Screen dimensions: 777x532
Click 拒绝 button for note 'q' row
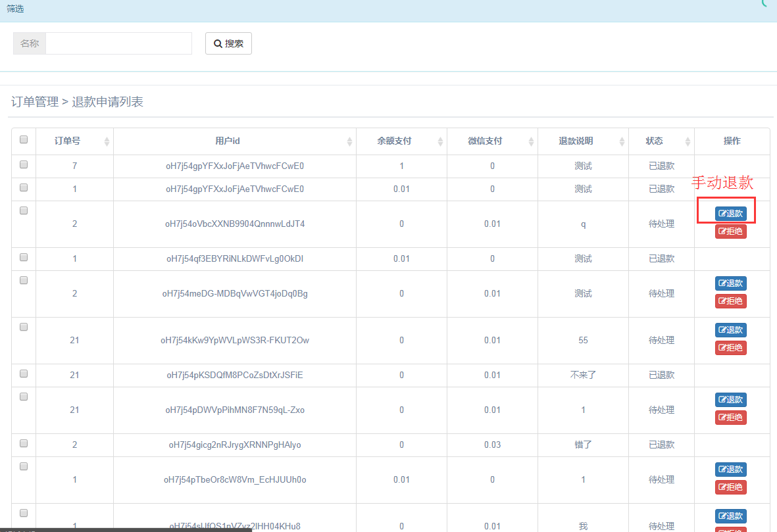[730, 231]
